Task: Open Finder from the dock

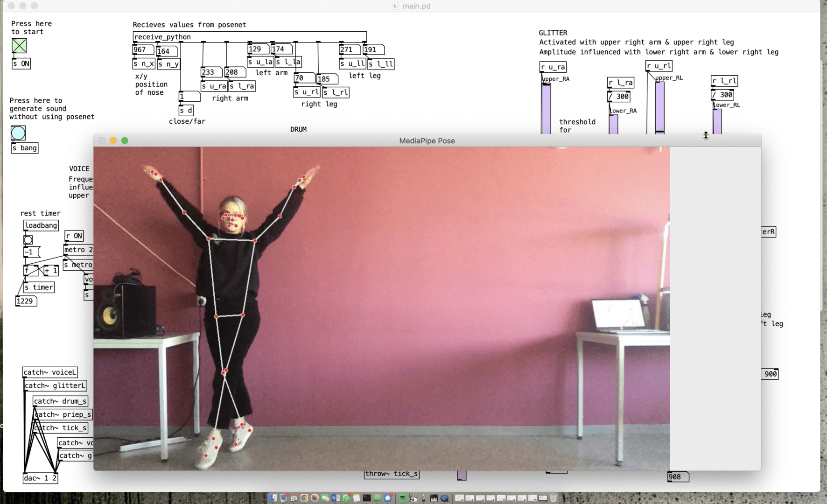Action: pyautogui.click(x=273, y=498)
